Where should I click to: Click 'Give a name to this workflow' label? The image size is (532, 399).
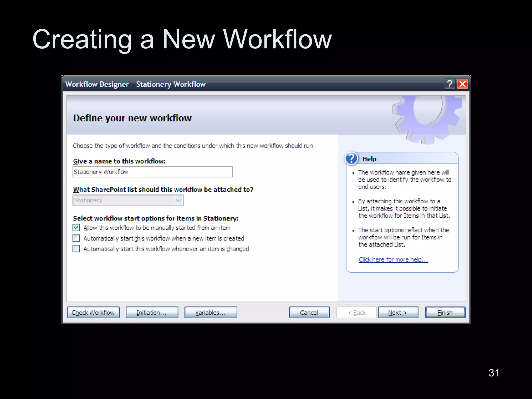[119, 161]
